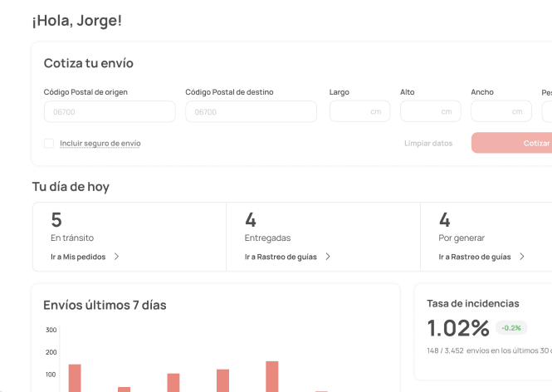Click the 300 axis label on chart
The image size is (552, 392).
coord(51,330)
